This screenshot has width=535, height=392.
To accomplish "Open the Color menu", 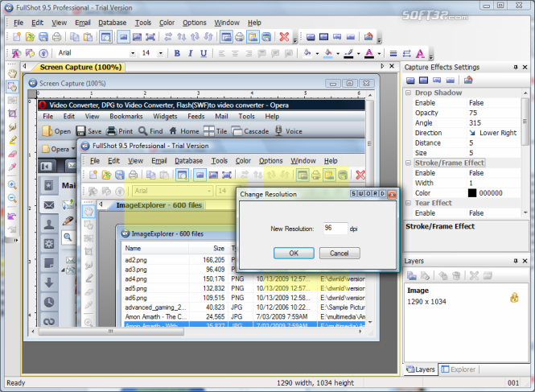I will coord(167,23).
